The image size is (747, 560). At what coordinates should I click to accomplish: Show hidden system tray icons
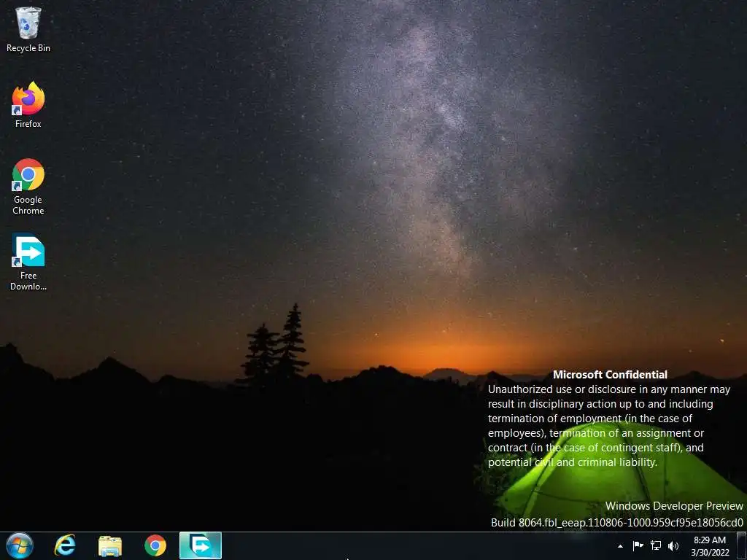tap(620, 546)
